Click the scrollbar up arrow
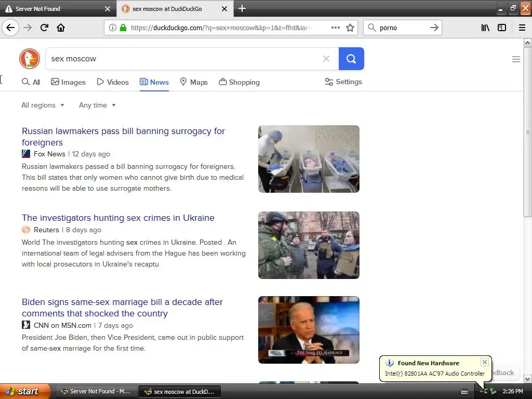The image size is (532, 399). coord(528,43)
